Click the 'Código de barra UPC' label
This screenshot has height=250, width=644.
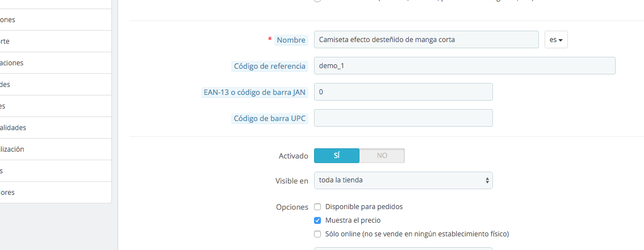pos(270,118)
